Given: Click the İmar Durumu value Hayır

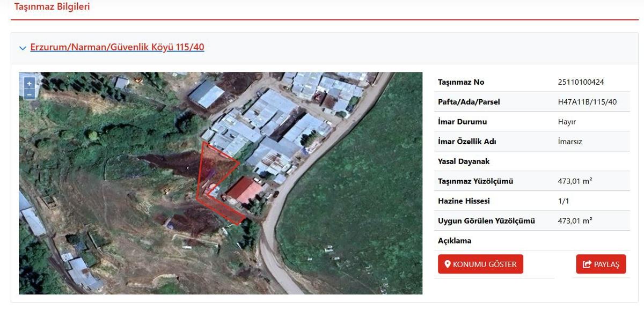Looking at the screenshot, I should (567, 122).
